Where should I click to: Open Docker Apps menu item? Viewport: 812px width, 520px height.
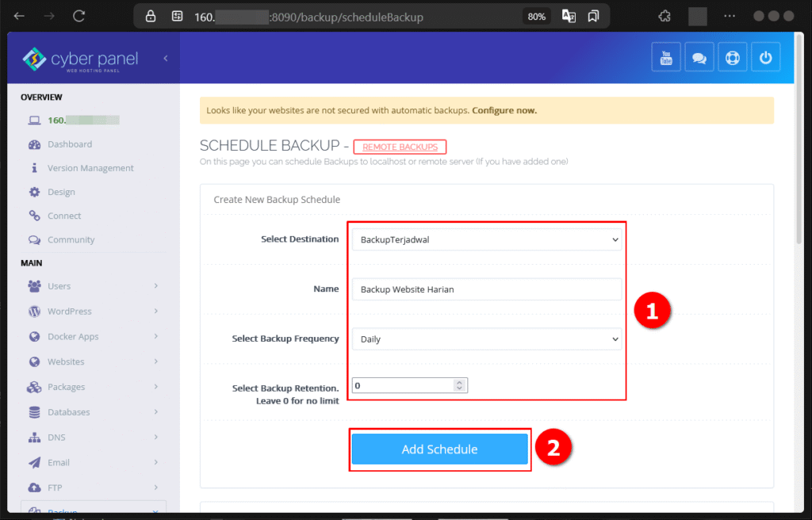pyautogui.click(x=73, y=337)
